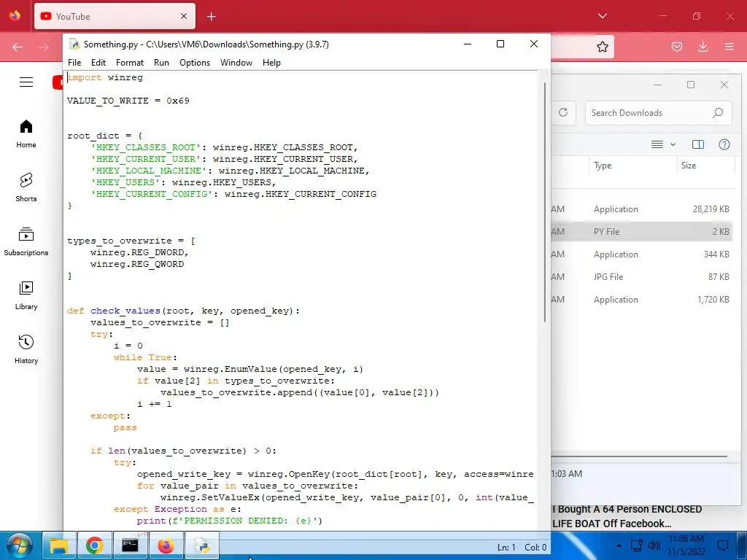The image size is (747, 560).
Task: Open the Explorer view layout dropdown
Action: click(x=663, y=144)
